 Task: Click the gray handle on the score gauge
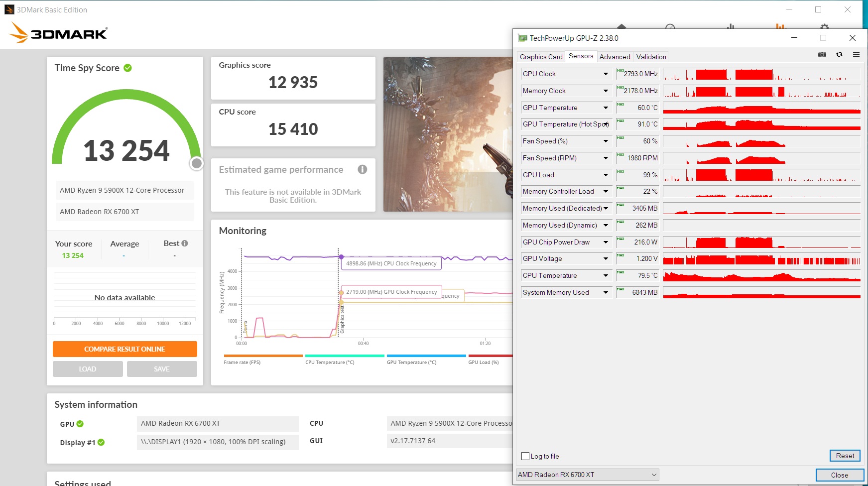coord(197,163)
